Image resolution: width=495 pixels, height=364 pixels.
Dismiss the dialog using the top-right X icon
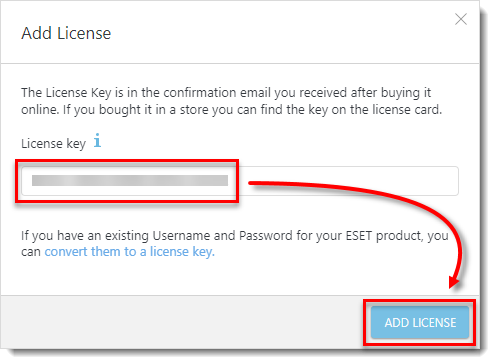pyautogui.click(x=461, y=19)
